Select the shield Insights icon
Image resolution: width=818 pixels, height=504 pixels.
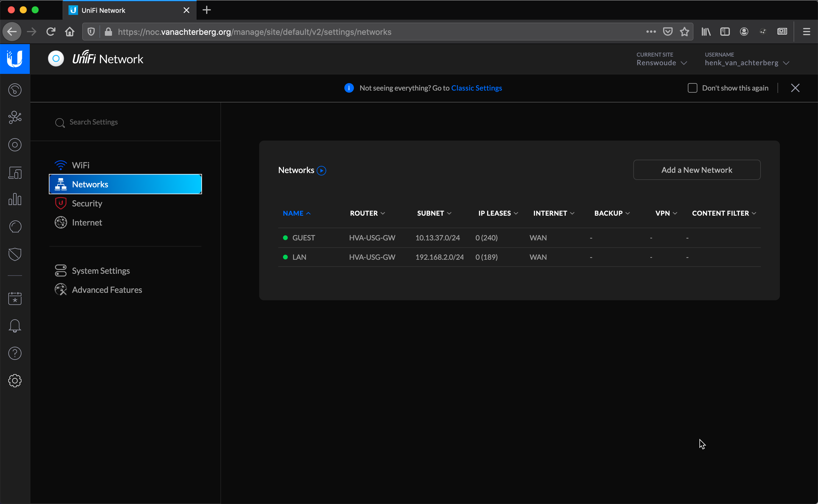pyautogui.click(x=15, y=254)
